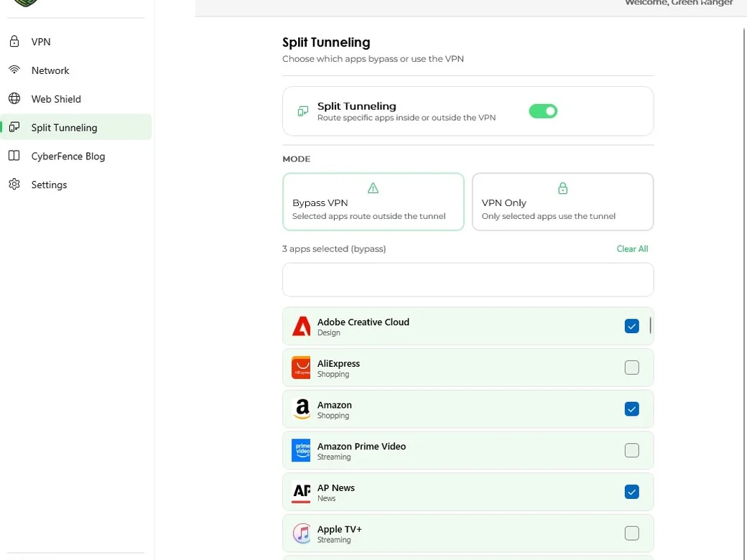Viewport: 747px width, 560px height.
Task: Click the AliExpress app icon
Action: click(x=301, y=368)
